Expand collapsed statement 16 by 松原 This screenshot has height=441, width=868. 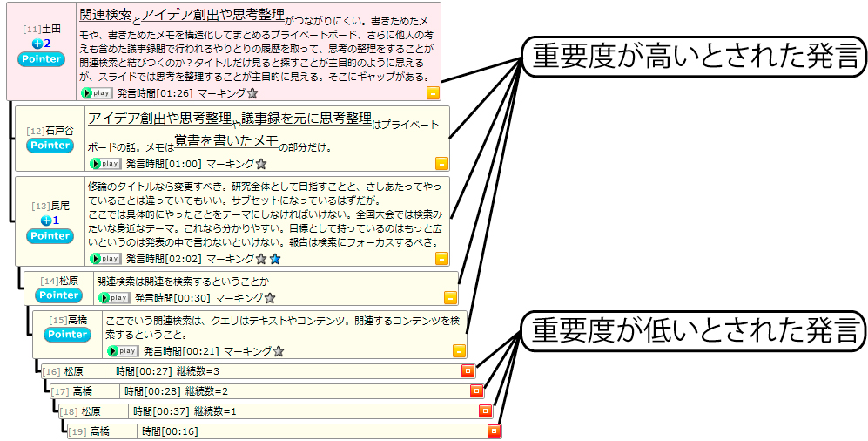(468, 371)
